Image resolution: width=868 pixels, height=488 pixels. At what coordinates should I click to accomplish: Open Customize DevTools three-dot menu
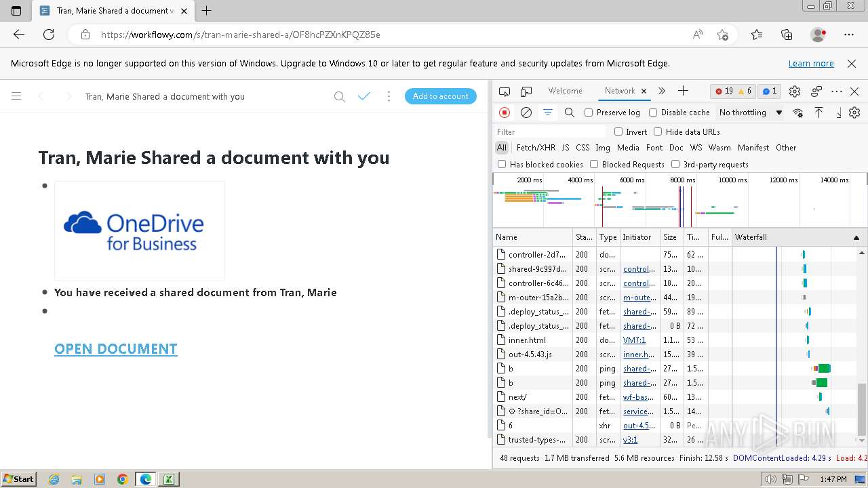(x=837, y=91)
